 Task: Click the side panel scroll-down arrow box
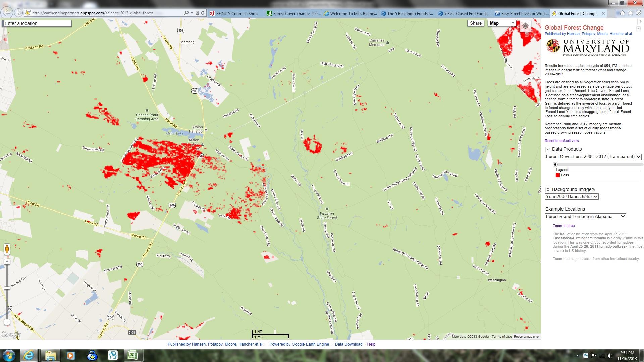click(638, 29)
